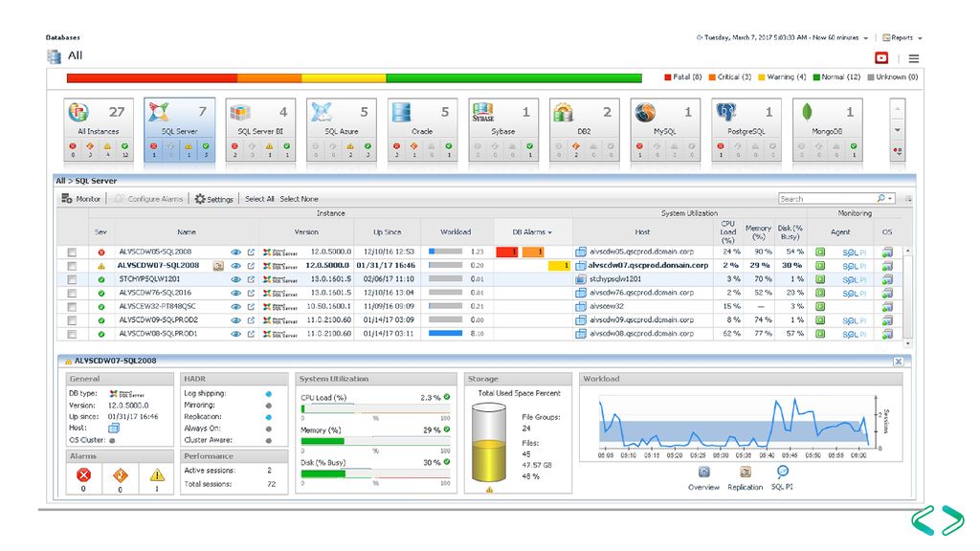Viewport: 980px width, 551px height.
Task: Select the SQL Azure tile
Action: pos(342,130)
